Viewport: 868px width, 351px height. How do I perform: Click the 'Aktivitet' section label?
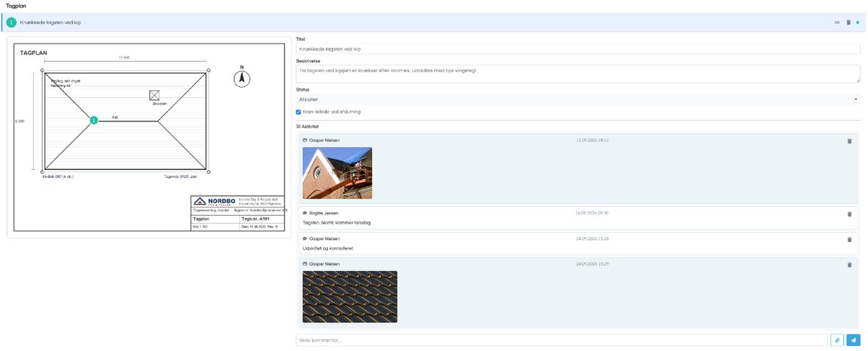click(x=310, y=127)
